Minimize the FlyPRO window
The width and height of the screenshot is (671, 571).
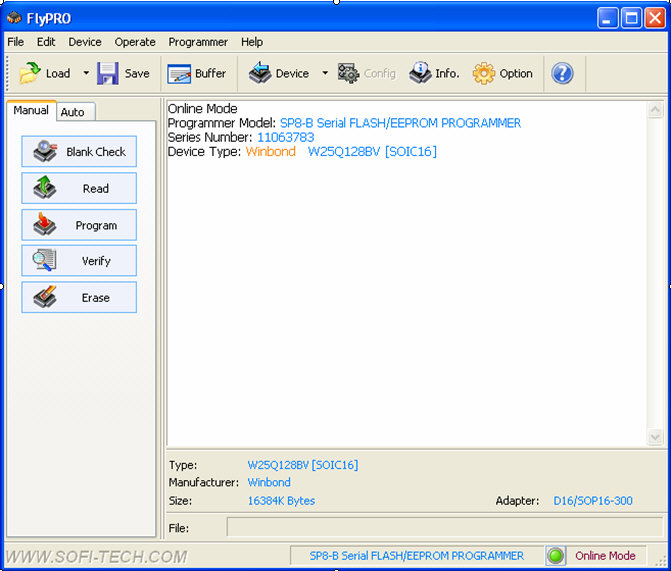pyautogui.click(x=607, y=18)
